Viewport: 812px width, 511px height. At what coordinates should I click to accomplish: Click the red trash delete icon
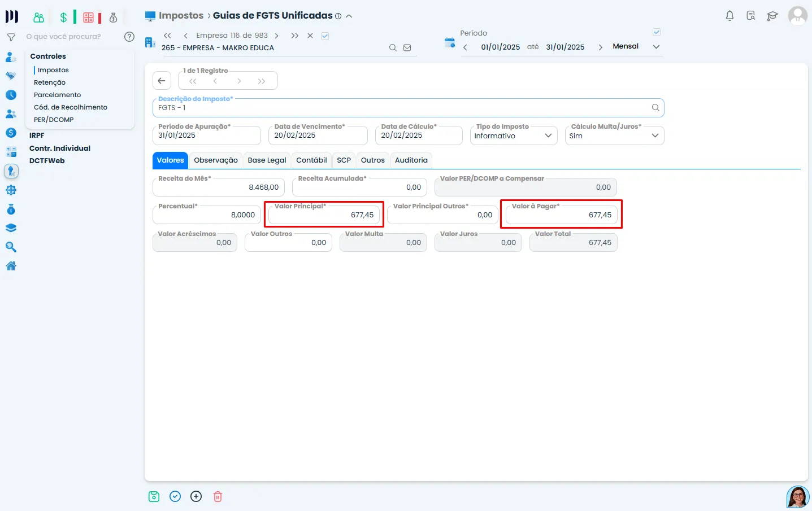pos(218,496)
